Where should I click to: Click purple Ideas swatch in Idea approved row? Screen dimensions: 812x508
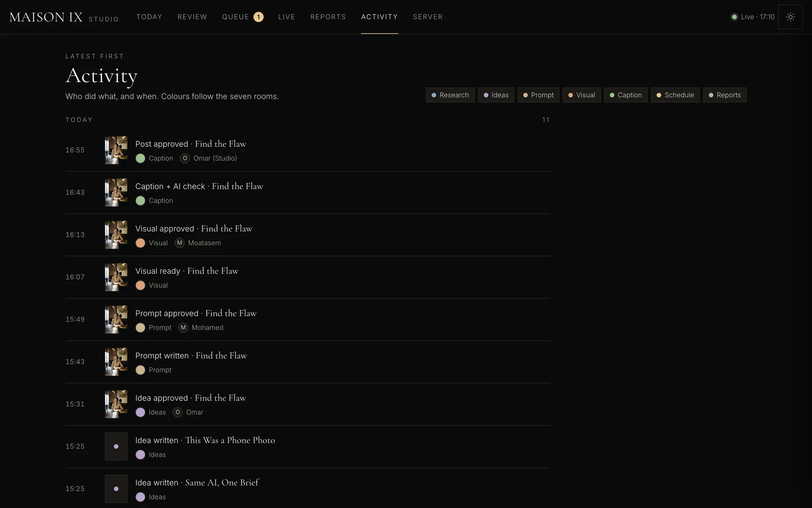click(140, 412)
